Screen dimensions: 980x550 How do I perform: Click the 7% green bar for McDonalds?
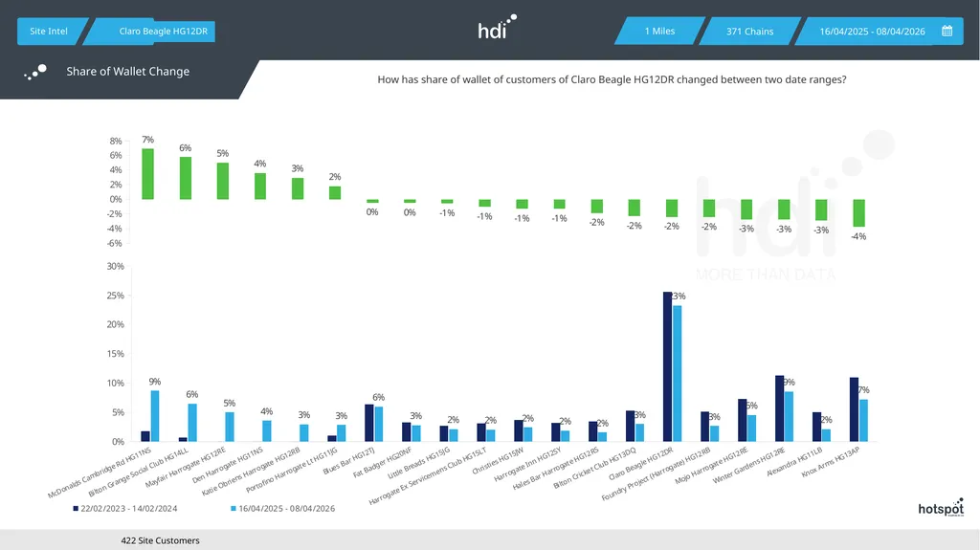tap(147, 174)
